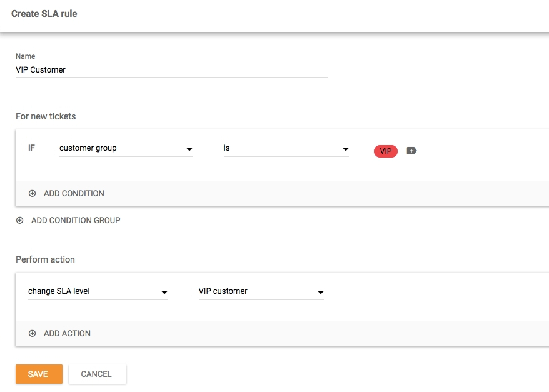Image resolution: width=549 pixels, height=392 pixels.
Task: Open the change SLA level dropdown arrow
Action: point(164,292)
